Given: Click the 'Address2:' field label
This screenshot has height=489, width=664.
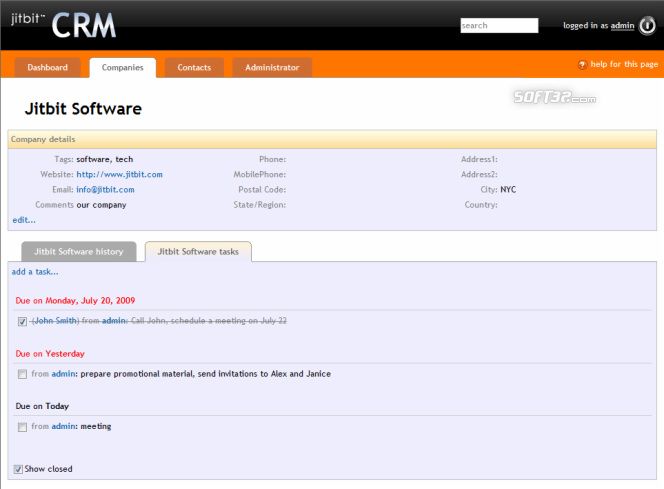Looking at the screenshot, I should (x=479, y=174).
